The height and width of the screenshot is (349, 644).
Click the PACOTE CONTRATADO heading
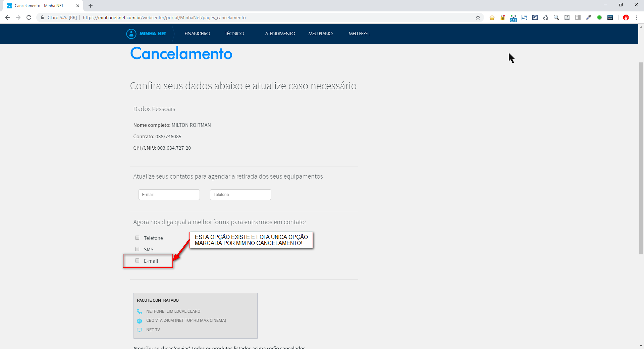point(158,300)
